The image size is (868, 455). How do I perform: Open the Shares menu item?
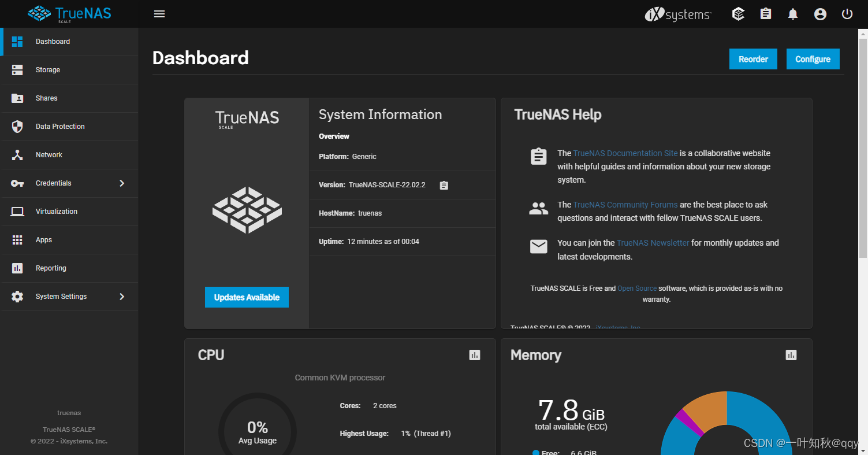click(69, 98)
